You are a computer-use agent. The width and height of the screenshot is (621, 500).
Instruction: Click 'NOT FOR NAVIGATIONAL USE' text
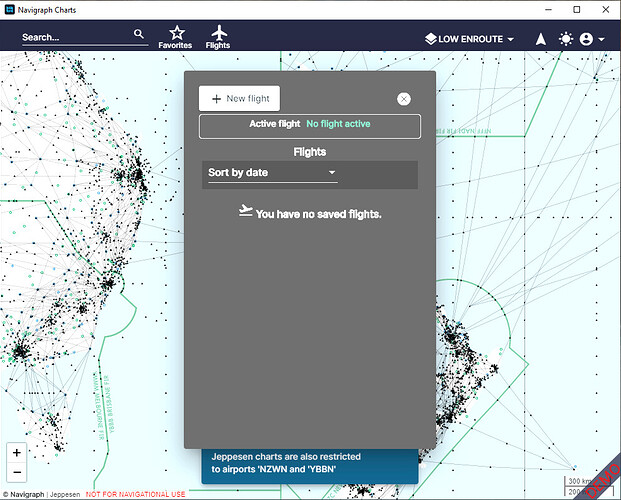135,494
